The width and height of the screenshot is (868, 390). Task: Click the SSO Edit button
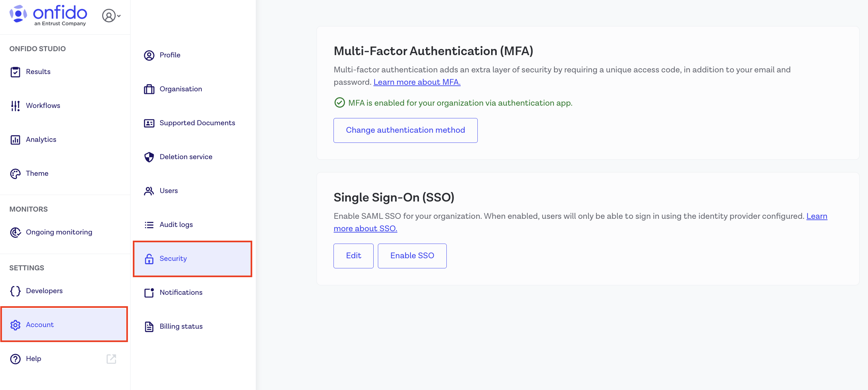353,256
